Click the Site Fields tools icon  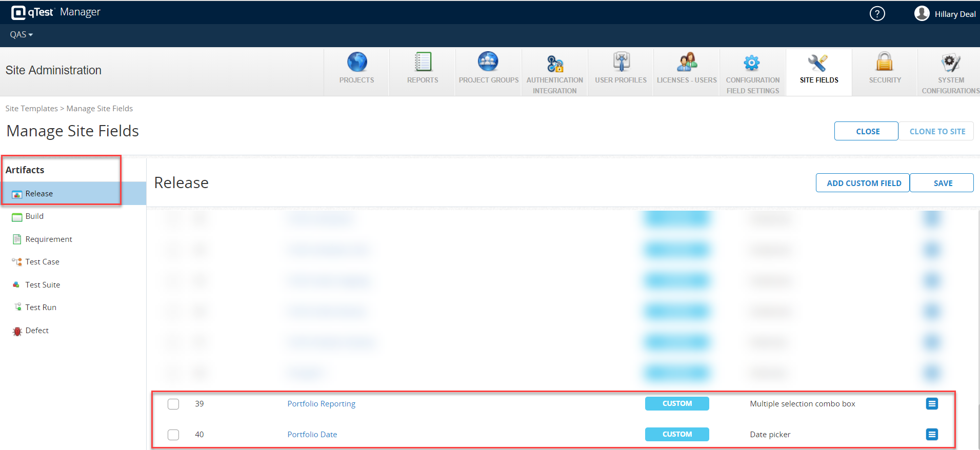point(818,63)
